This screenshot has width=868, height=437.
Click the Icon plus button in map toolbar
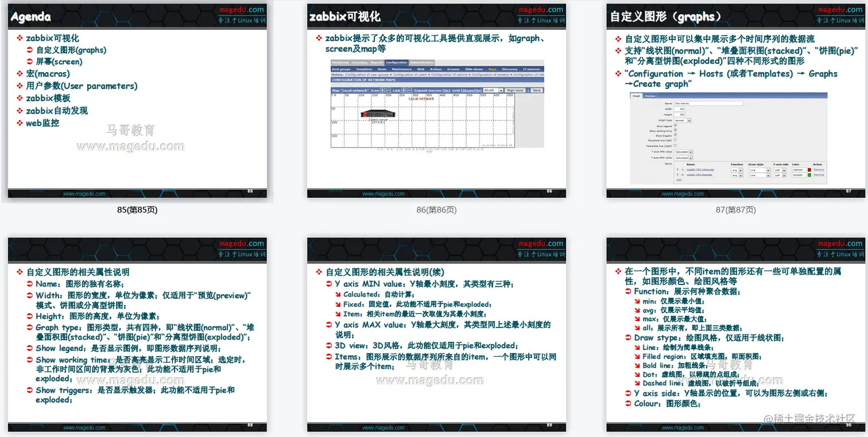pyautogui.click(x=382, y=91)
